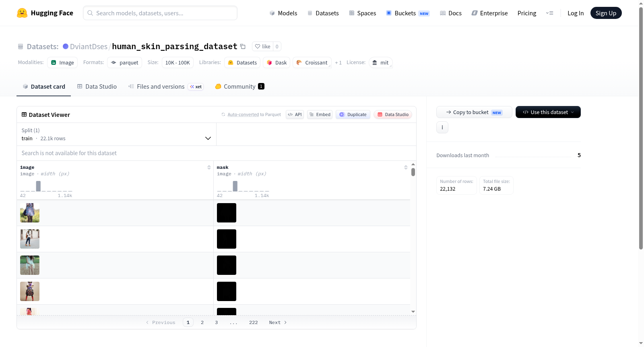Click the 10K - 100K size tag
Viewport: 644px width, 347px height.
178,62
